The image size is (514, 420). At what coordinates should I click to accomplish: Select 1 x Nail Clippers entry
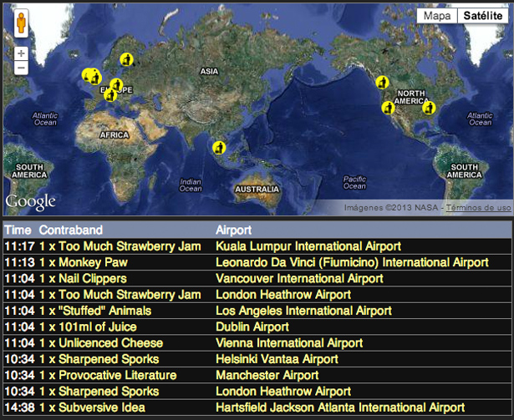tap(83, 279)
